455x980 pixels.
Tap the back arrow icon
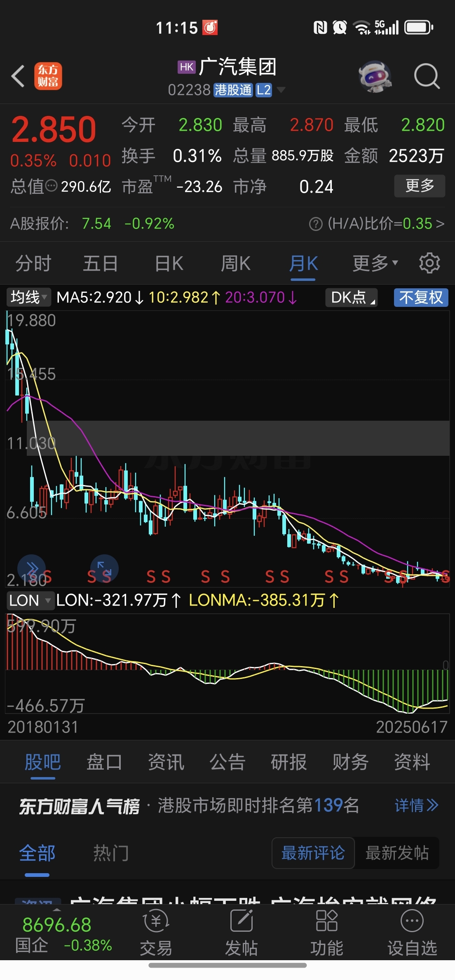coord(18,76)
